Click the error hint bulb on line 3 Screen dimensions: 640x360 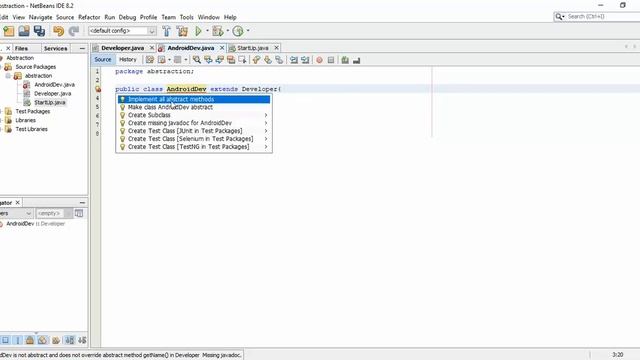pos(98,89)
